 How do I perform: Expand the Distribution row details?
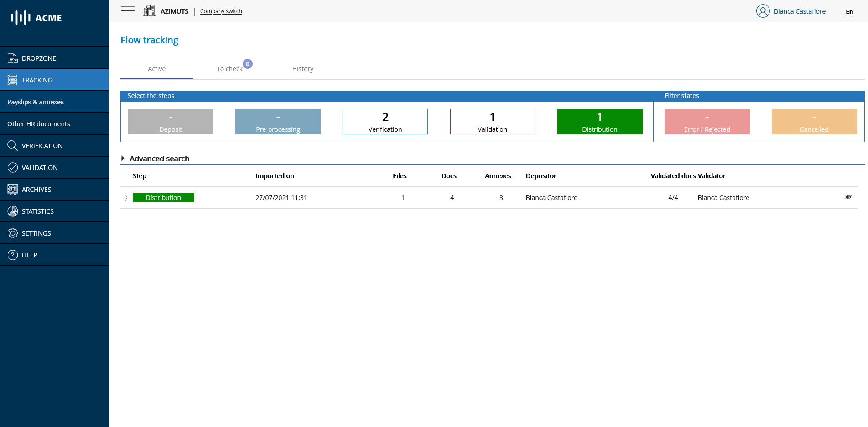tap(125, 197)
